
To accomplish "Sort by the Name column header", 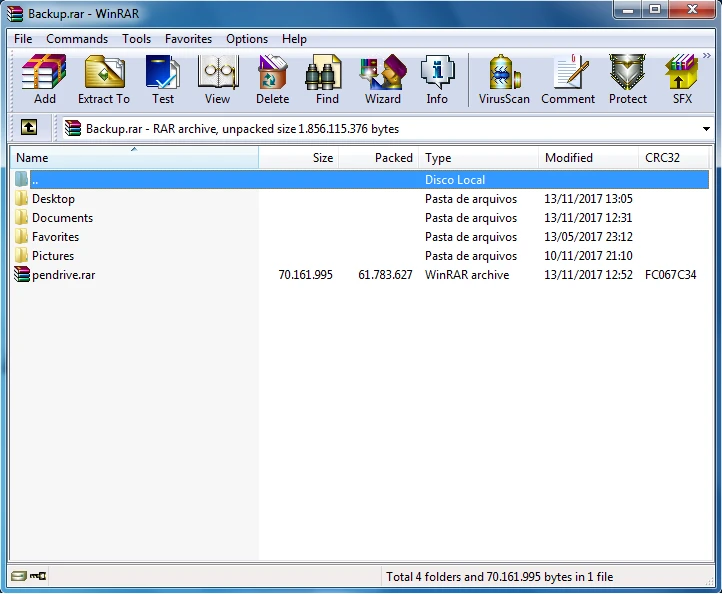I will click(134, 157).
